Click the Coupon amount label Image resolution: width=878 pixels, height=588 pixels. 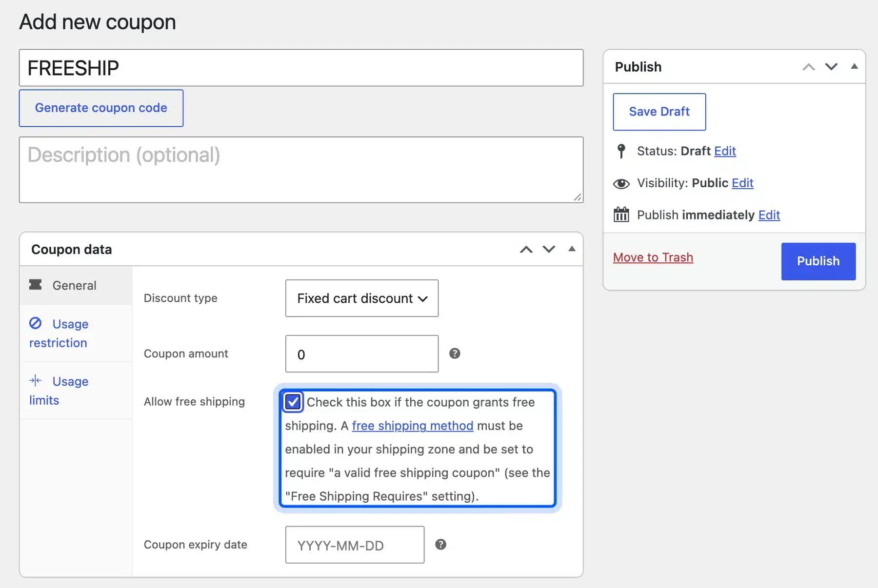[186, 353]
